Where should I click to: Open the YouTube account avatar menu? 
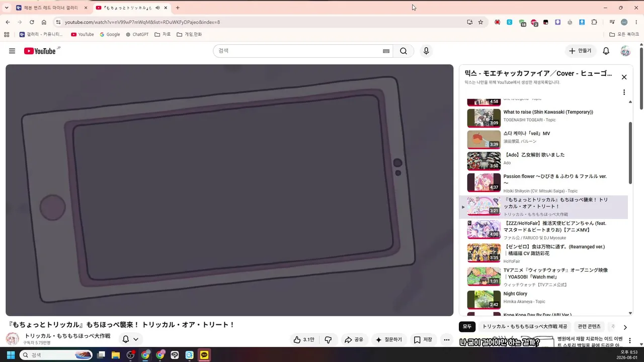625,51
